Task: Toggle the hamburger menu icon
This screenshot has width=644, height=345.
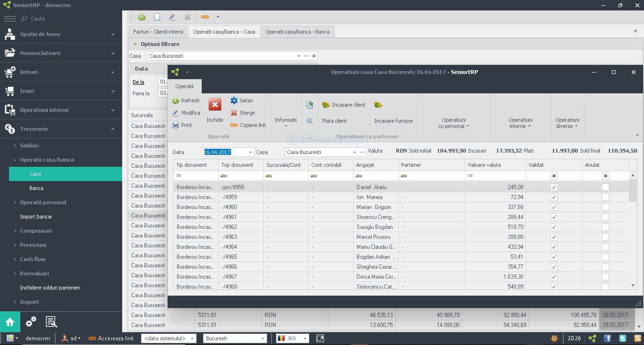Action: 9,18
